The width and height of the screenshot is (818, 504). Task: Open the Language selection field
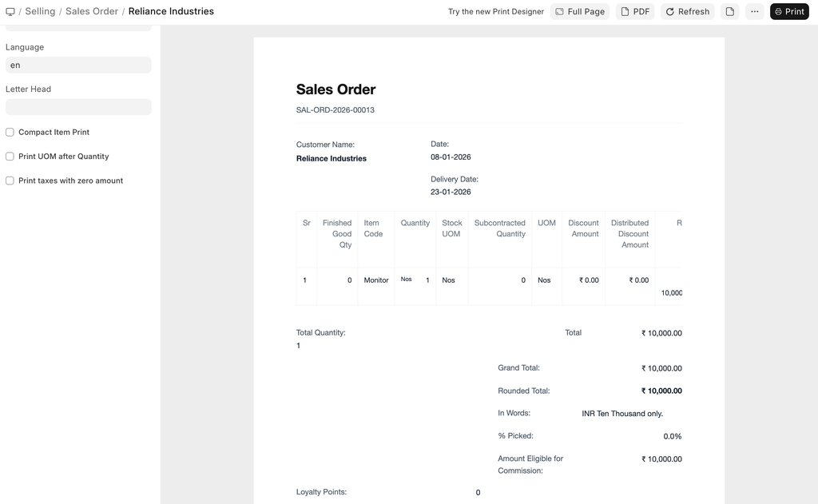(78, 65)
